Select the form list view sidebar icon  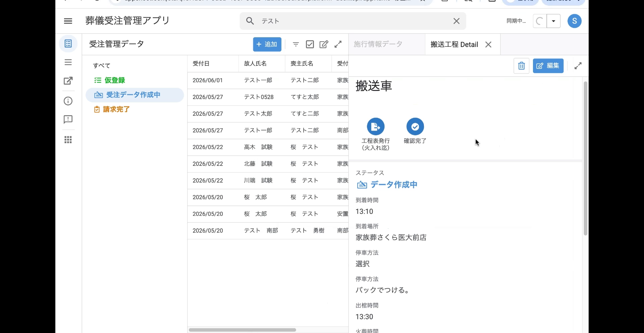68,44
